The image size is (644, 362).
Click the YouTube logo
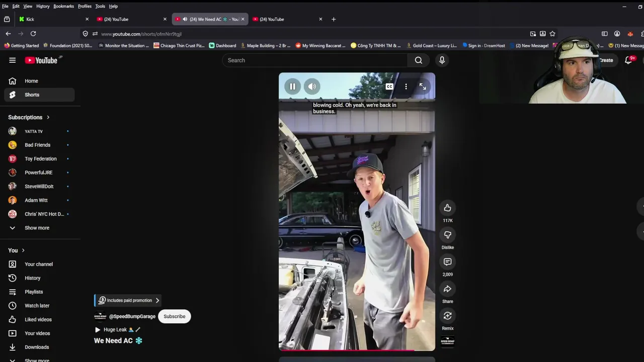(x=42, y=60)
